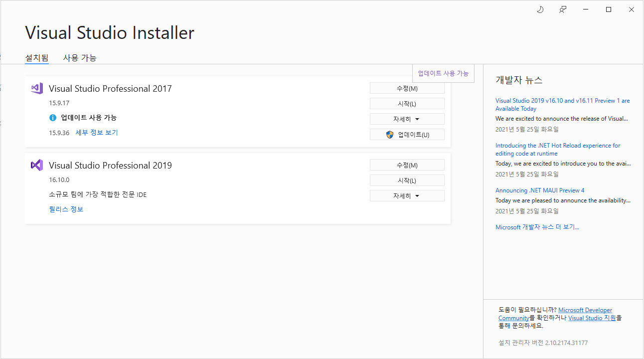Click Microsoft 개발자 뉴스 더 보기 link

537,227
